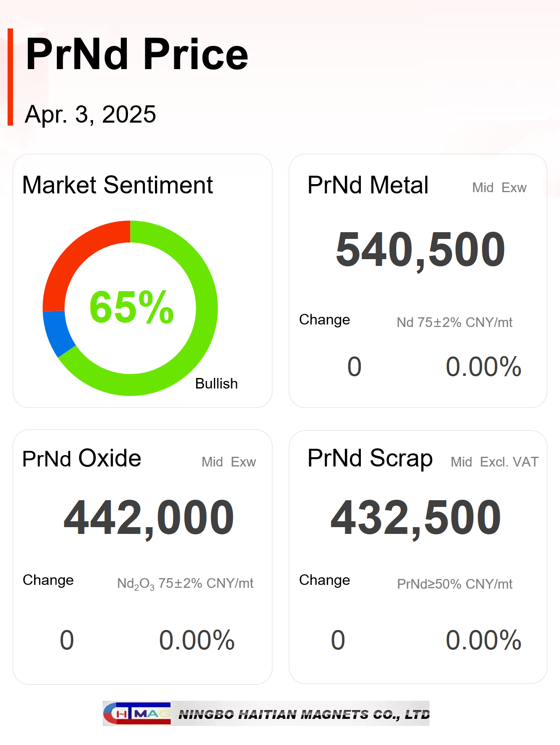Click the Nd 75±2% CNY/mt specification
The image size is (560, 745).
[455, 322]
